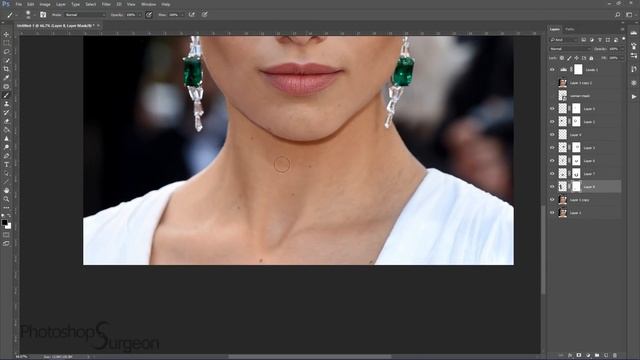
Task: Select the Paint Bucket tool
Action: pos(6,130)
